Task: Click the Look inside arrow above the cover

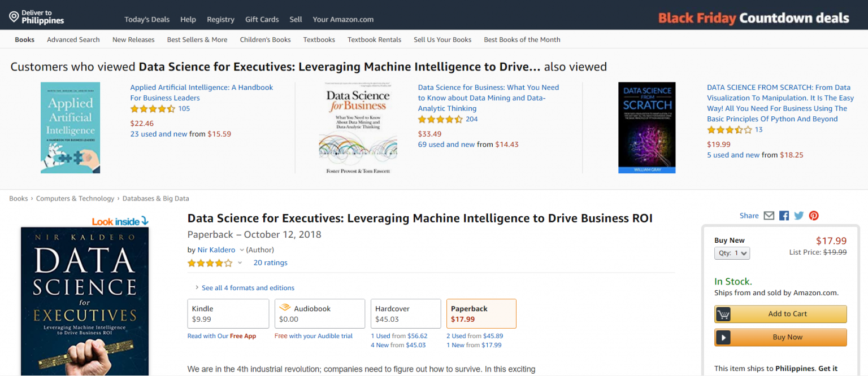Action: [x=144, y=221]
